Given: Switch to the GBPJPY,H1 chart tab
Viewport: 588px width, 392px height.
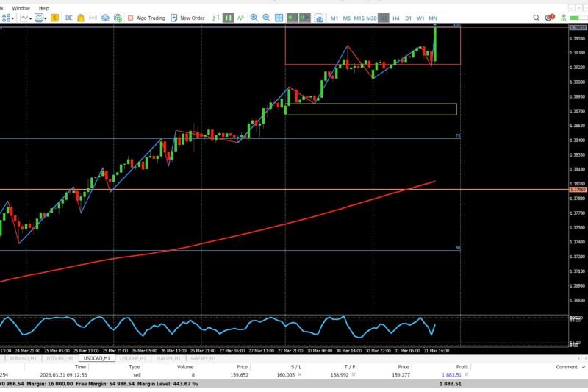Looking at the screenshot, I should 204,358.
